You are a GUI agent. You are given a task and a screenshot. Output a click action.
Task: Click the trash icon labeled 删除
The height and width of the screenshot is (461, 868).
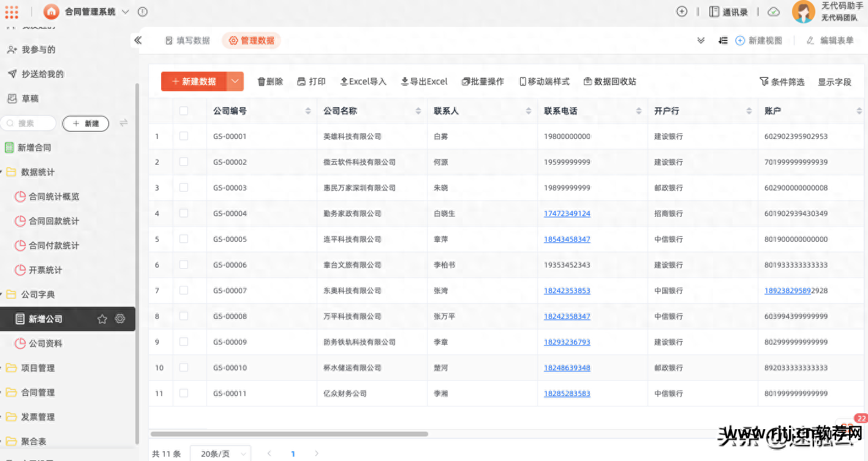tap(262, 81)
